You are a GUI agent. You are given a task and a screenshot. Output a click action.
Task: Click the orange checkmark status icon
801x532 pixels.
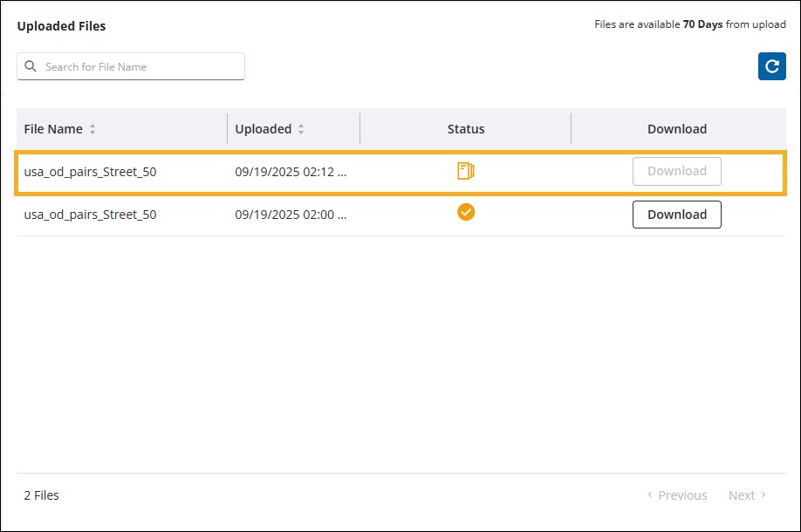coord(466,212)
